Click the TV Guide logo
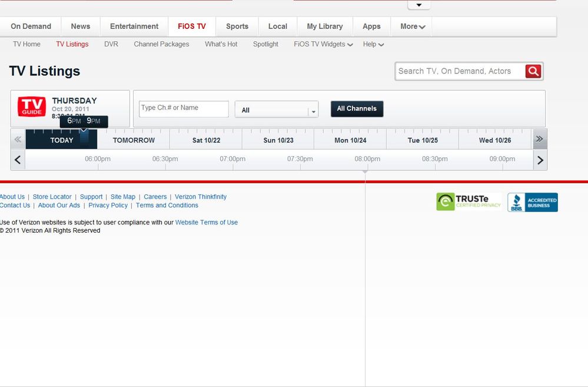The image size is (588, 387). coord(32,107)
